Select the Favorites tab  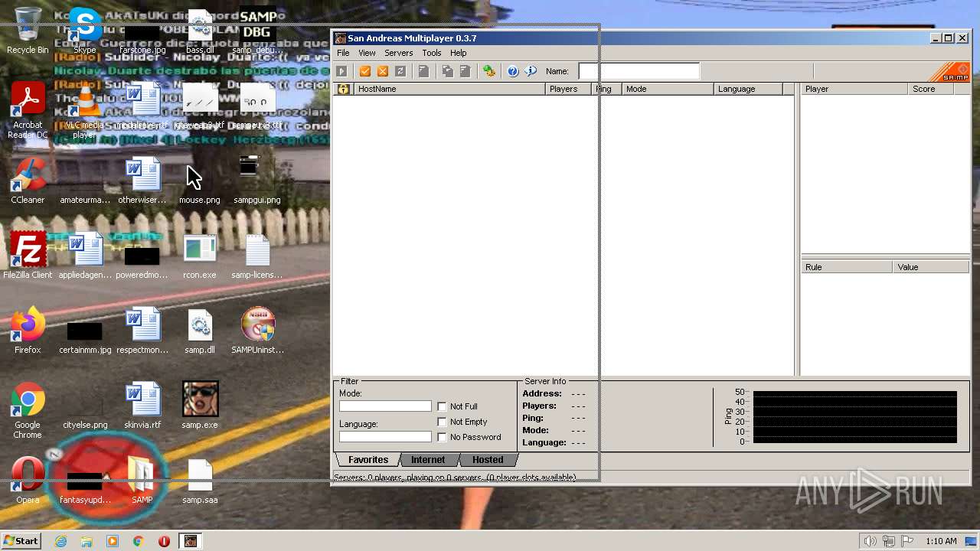[x=368, y=460]
